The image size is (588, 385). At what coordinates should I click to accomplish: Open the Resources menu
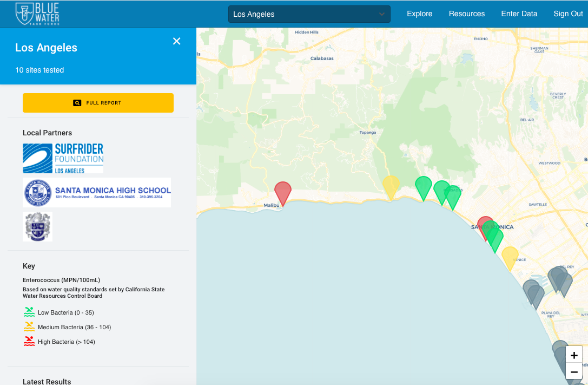pos(466,14)
